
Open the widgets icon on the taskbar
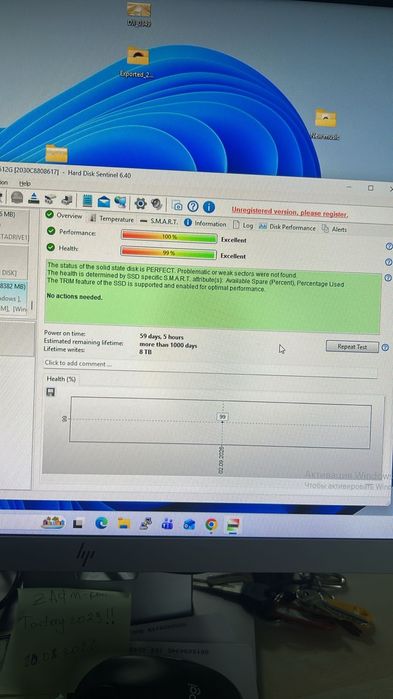point(53,522)
